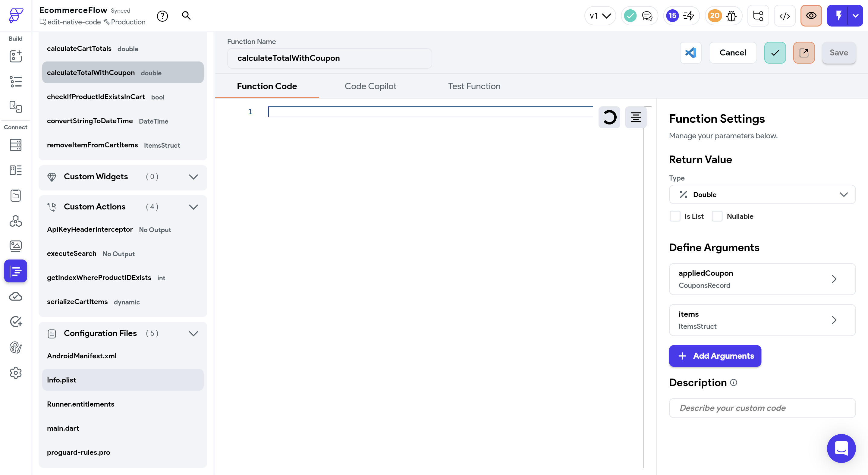Open the Storyboard sidebar icon
This screenshot has height=475, width=868.
click(x=15, y=107)
